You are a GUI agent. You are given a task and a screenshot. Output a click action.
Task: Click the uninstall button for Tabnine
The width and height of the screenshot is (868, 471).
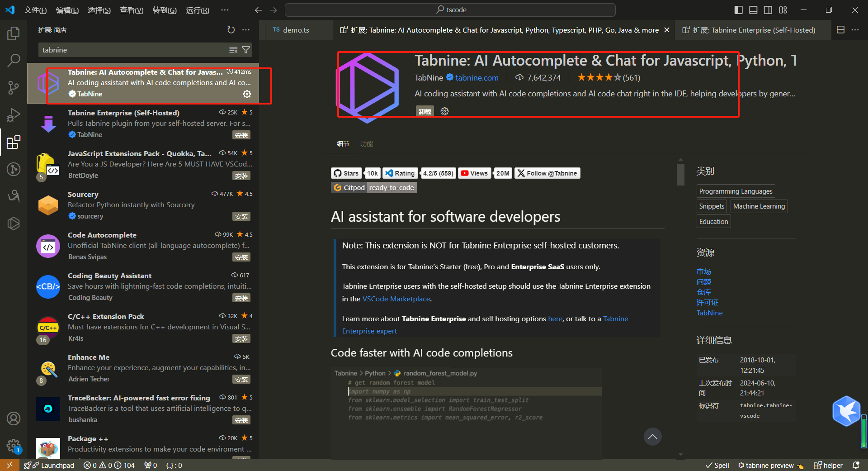click(425, 111)
